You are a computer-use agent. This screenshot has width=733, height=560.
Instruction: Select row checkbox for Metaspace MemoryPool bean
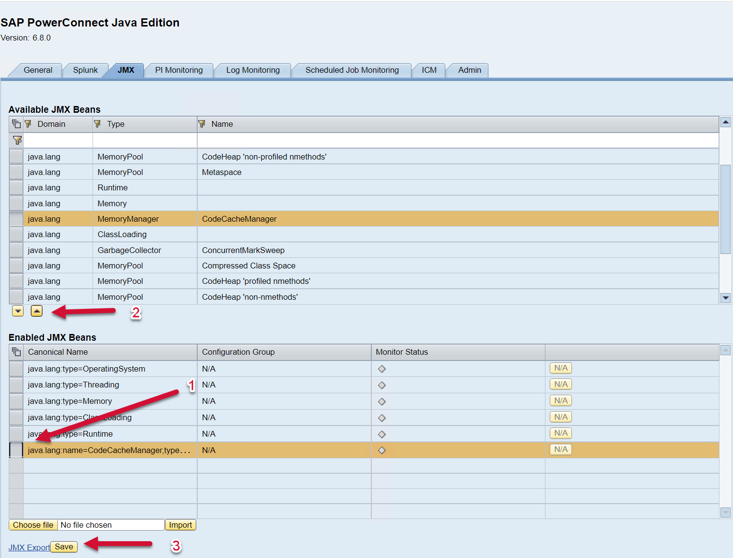coord(16,172)
